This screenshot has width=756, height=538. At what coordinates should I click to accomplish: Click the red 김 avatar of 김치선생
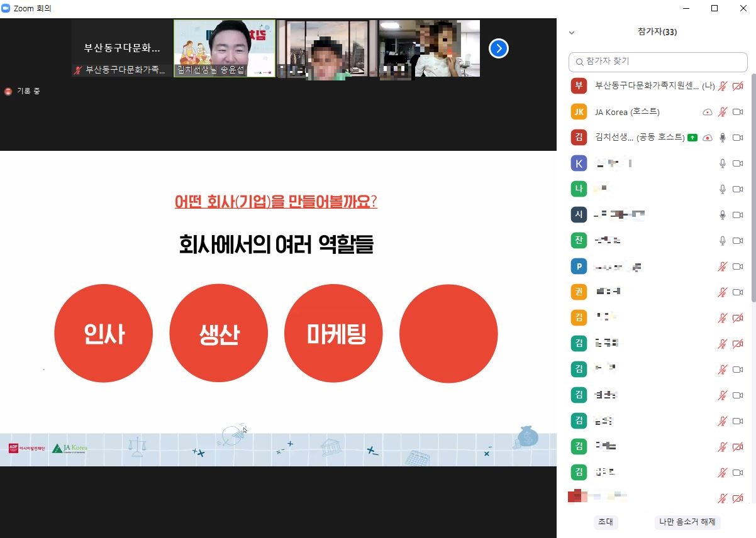click(579, 137)
